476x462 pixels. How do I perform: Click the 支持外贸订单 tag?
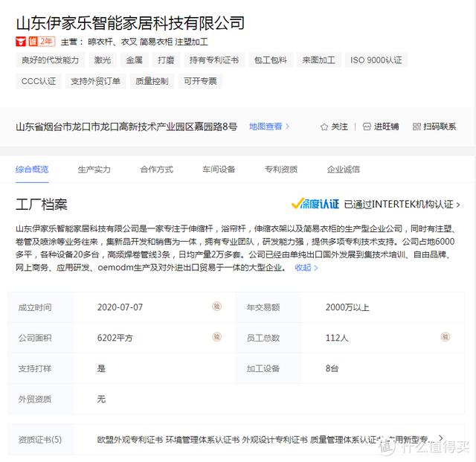click(95, 81)
